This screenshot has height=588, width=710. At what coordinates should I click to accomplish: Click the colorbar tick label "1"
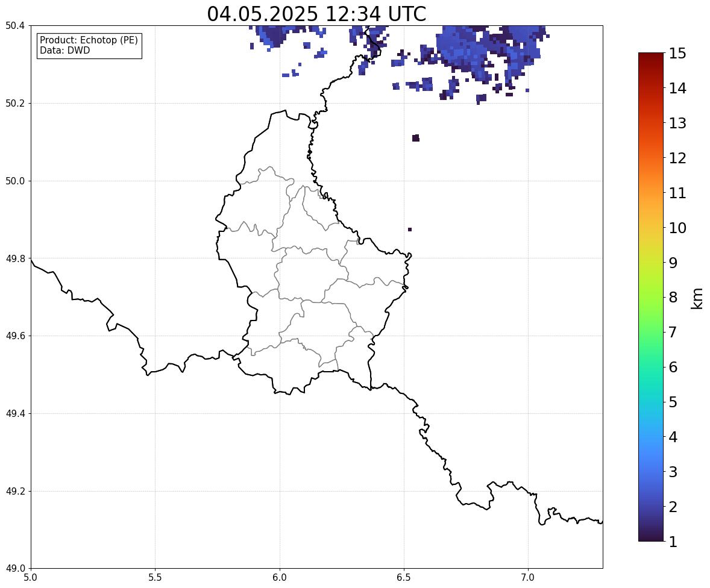tap(673, 542)
